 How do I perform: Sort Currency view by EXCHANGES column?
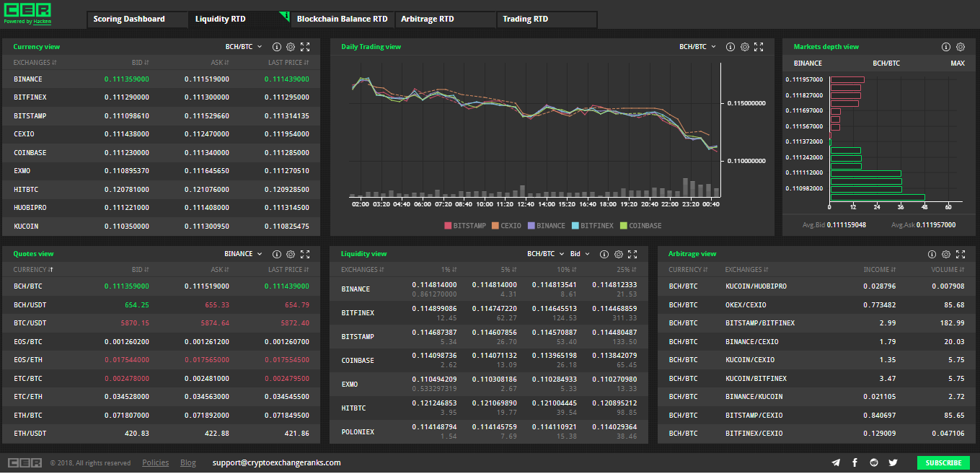[x=35, y=63]
